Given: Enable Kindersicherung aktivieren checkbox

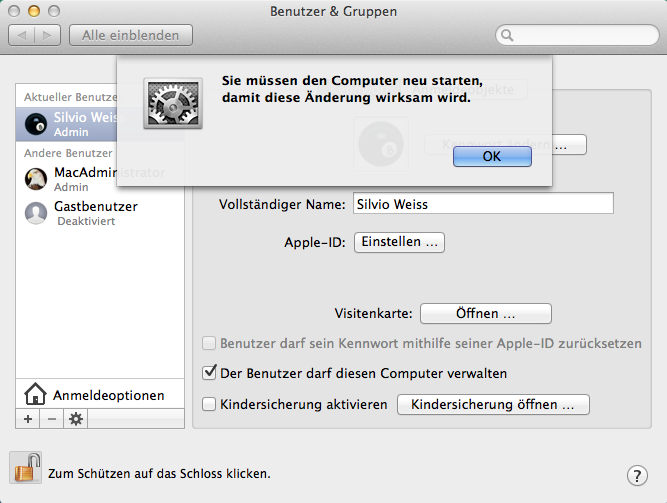Looking at the screenshot, I should tap(209, 404).
